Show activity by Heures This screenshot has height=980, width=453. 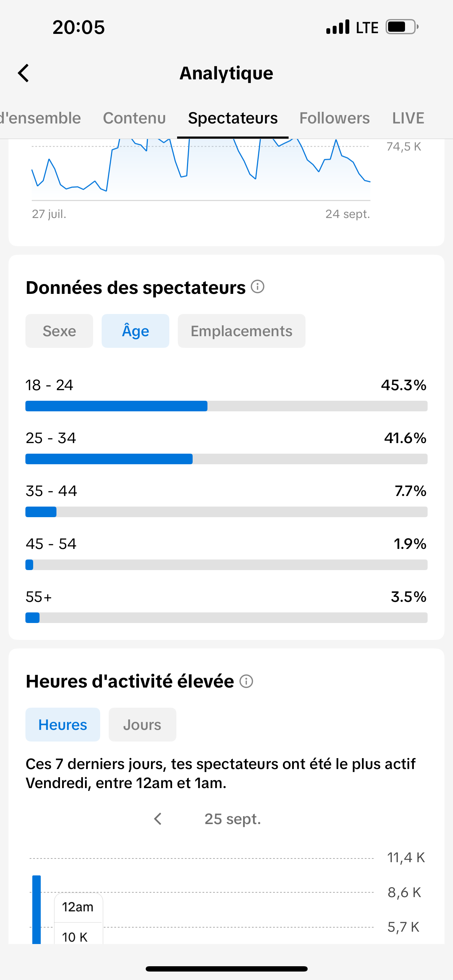pos(63,725)
